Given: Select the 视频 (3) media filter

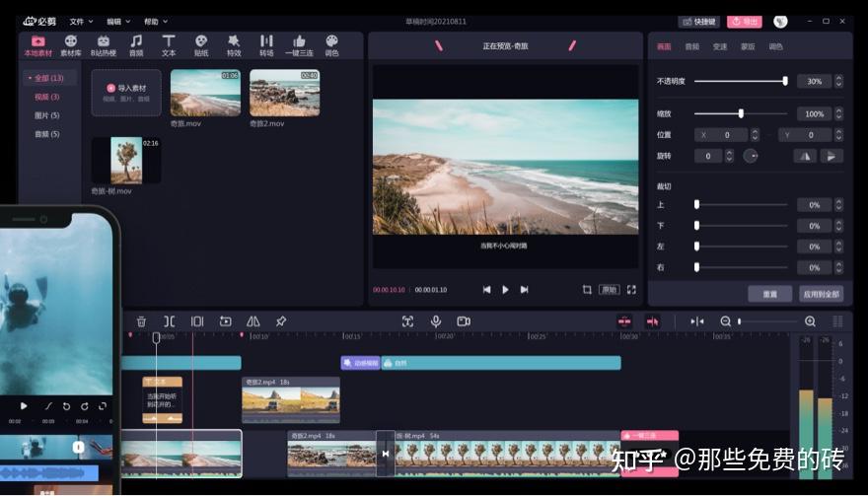Looking at the screenshot, I should click(x=47, y=97).
